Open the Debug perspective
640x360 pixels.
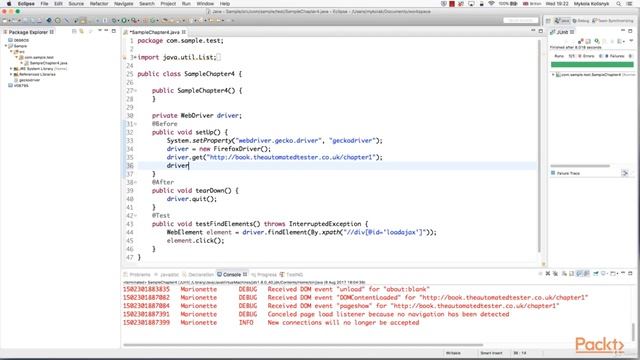(581, 20)
